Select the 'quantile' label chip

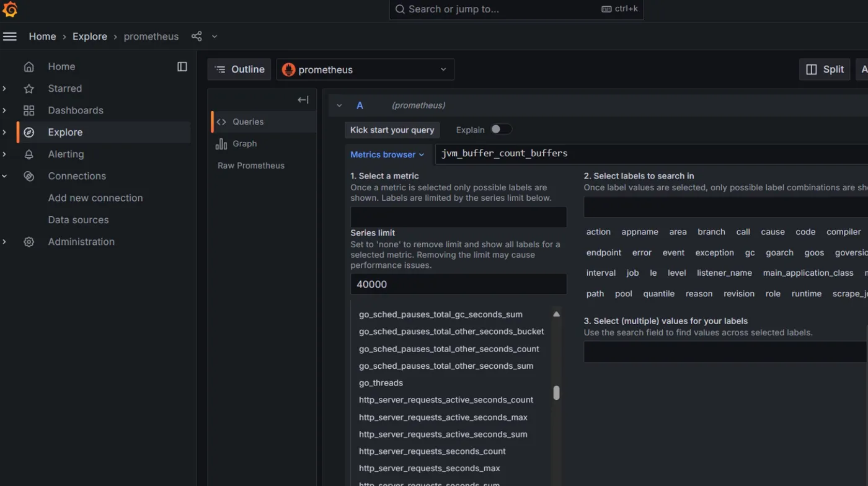[658, 294]
